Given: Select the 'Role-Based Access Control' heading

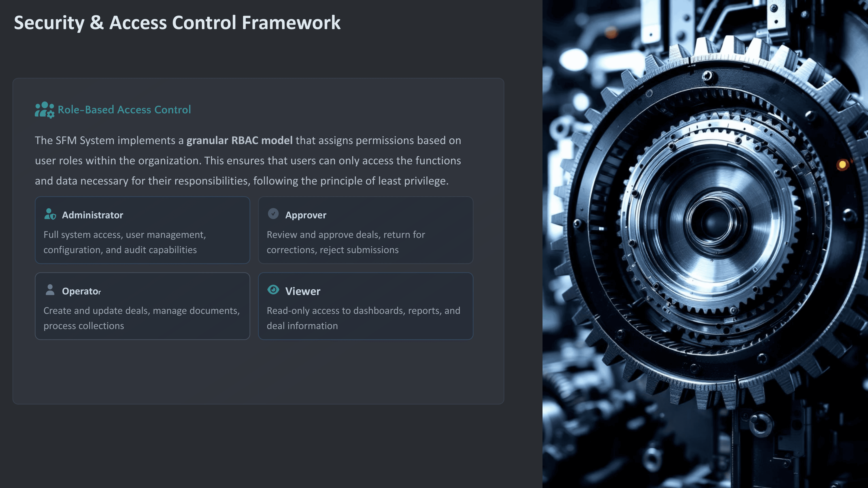Looking at the screenshot, I should tap(124, 110).
